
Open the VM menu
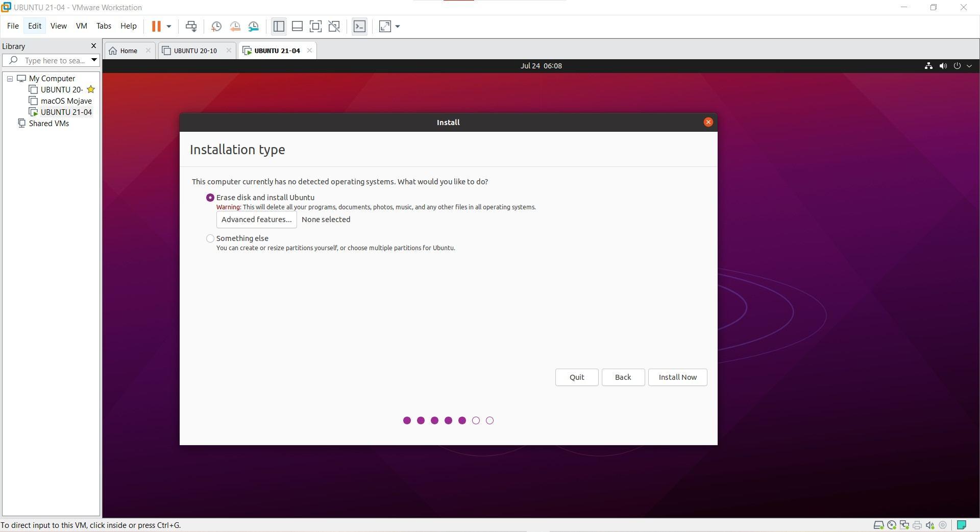coord(82,26)
